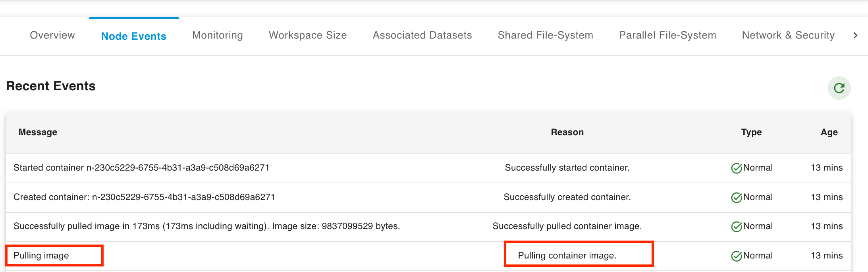The height and width of the screenshot is (272, 868).
Task: Click the Normal check icon for Successfully pulled image
Action: [x=737, y=227]
